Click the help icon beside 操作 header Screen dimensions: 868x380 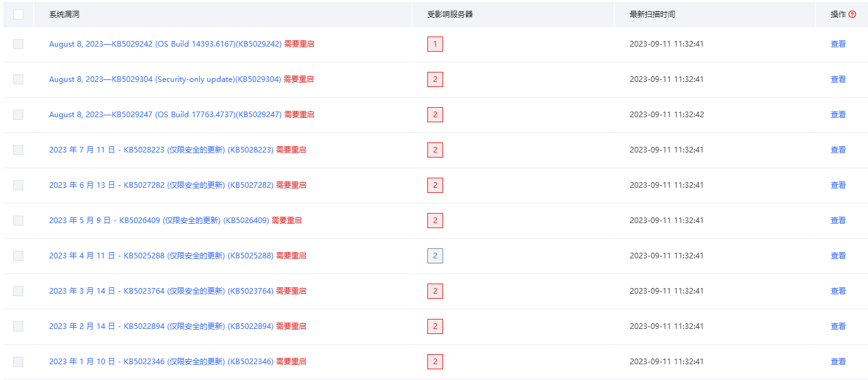852,14
